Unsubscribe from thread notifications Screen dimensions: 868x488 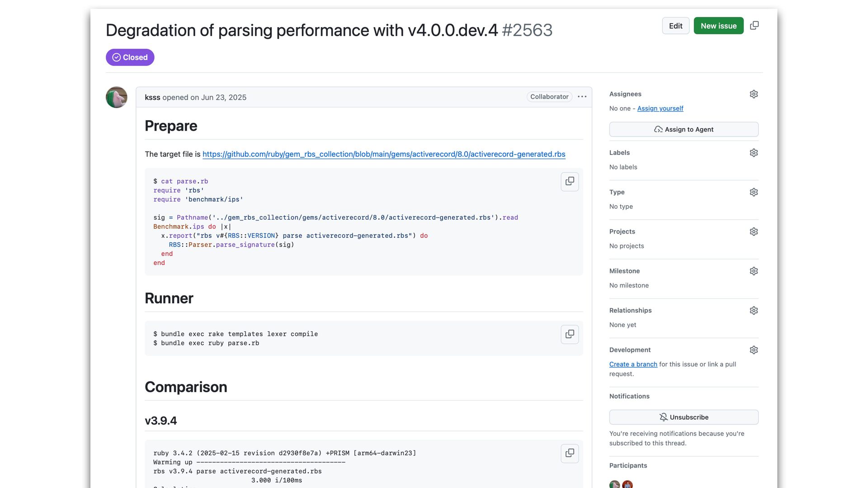(x=684, y=417)
